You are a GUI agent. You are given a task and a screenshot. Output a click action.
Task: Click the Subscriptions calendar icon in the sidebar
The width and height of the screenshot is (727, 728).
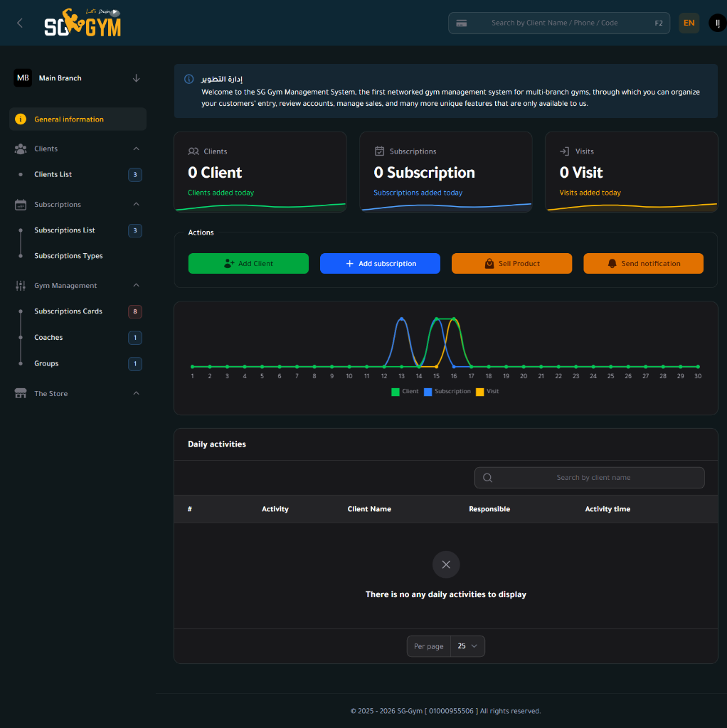[21, 205]
